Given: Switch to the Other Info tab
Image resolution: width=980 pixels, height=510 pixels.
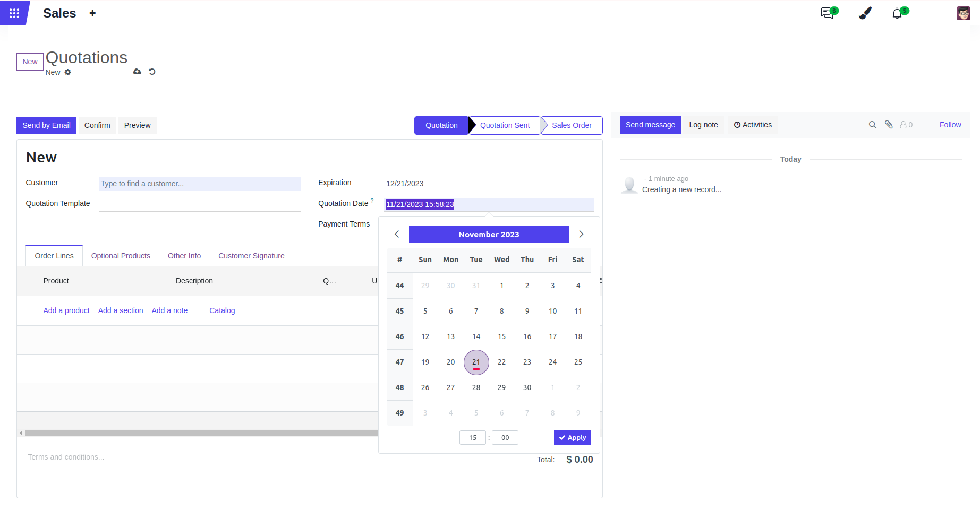Looking at the screenshot, I should pyautogui.click(x=184, y=256).
